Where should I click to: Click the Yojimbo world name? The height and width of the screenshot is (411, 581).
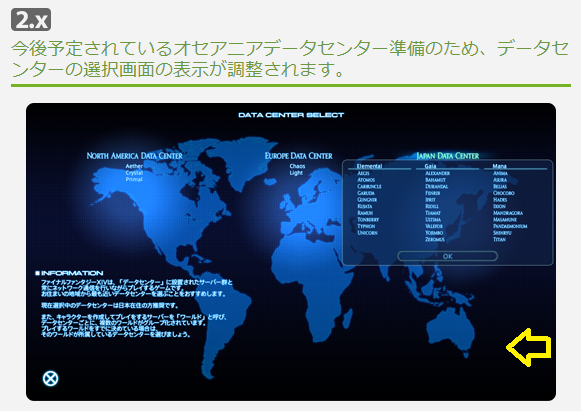(x=434, y=233)
